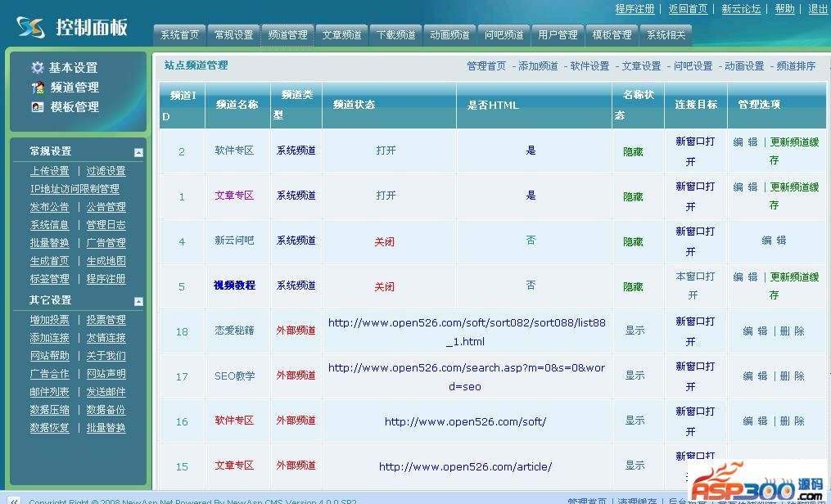
Task: Click the 发送邮件 link
Action: coord(106,392)
